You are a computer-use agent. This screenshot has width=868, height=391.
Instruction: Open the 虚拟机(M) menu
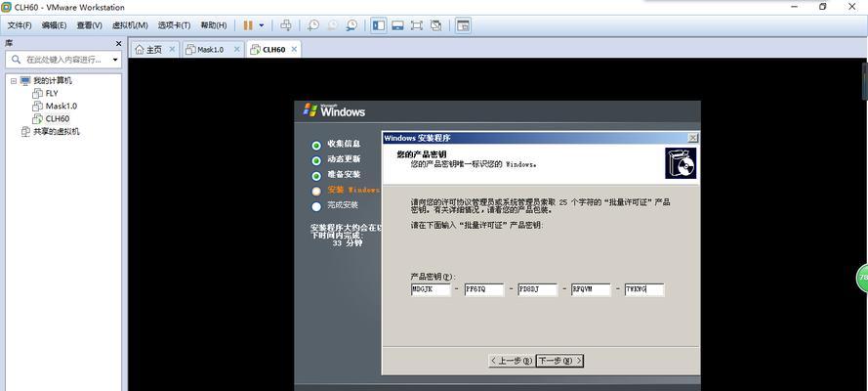click(130, 25)
